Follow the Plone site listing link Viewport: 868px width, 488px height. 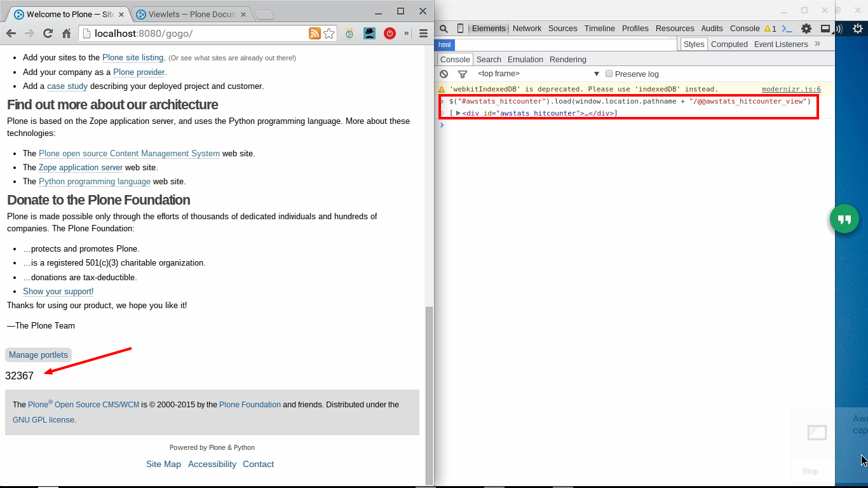(133, 58)
